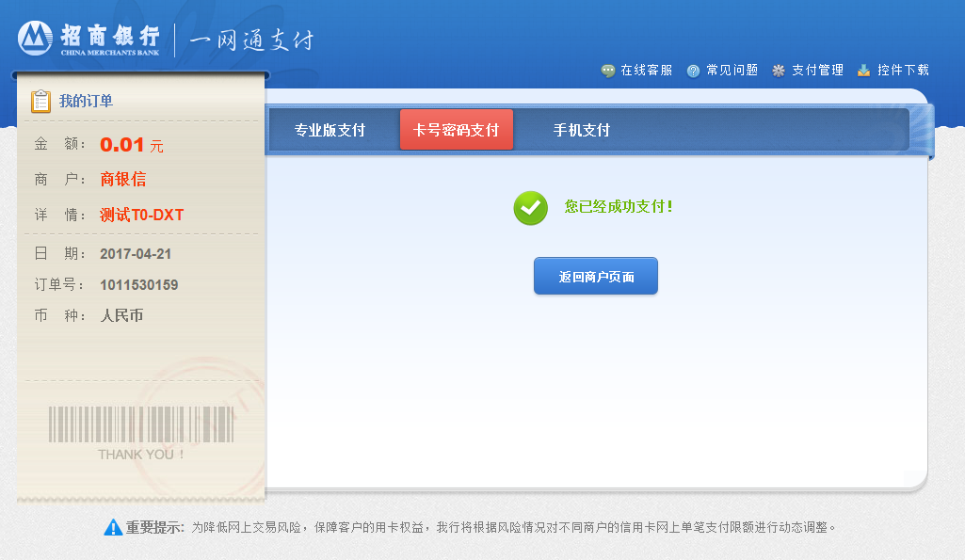Click the 返回商户页面 button
The height and width of the screenshot is (560, 965).
pos(596,277)
